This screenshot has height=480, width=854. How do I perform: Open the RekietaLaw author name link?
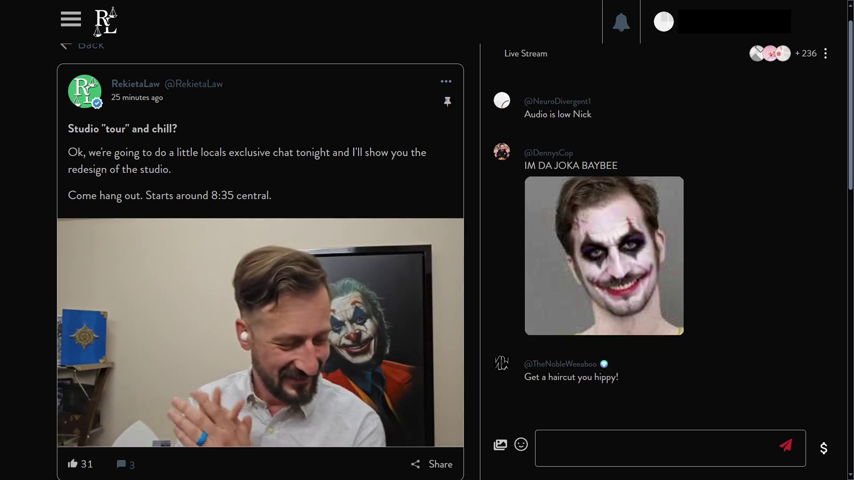(x=135, y=84)
